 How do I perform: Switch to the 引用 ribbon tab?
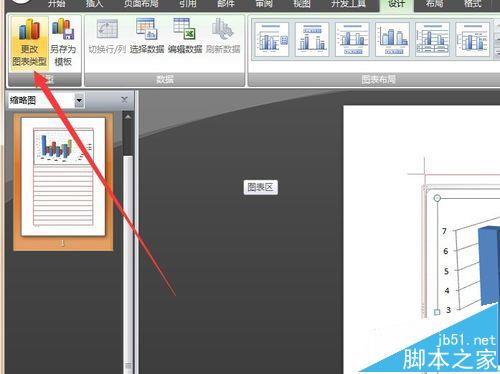[x=188, y=4]
